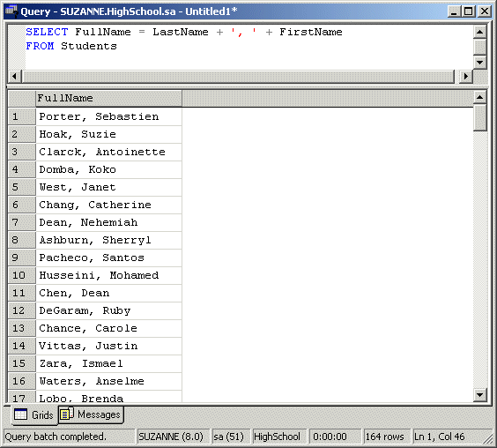Select the cell Husseini, Mohamed
This screenshot has height=448, width=497.
[109, 275]
